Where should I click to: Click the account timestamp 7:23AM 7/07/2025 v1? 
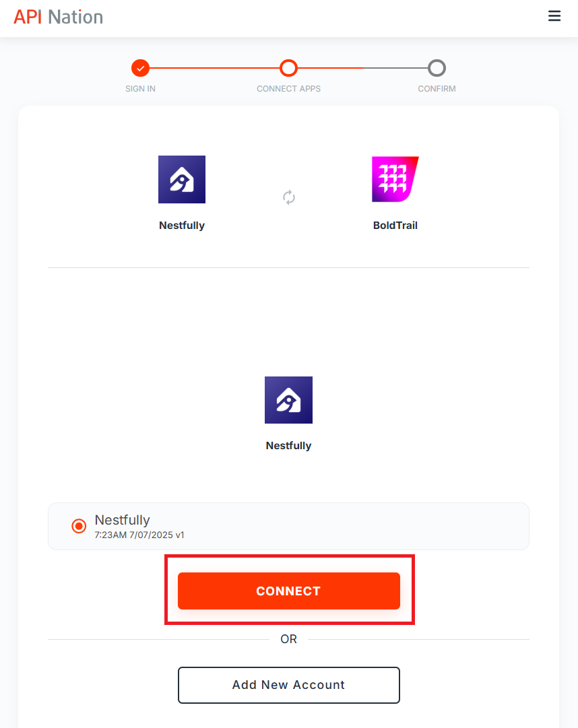coord(139,535)
